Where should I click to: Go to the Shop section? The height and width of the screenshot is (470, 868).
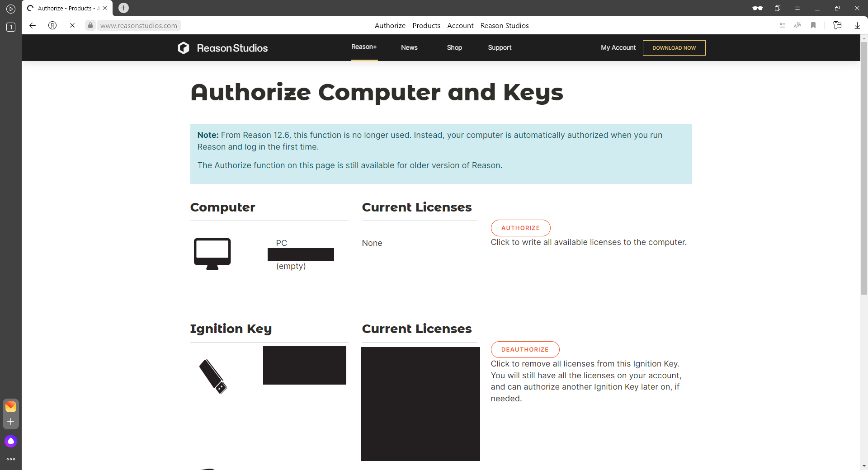pos(454,47)
